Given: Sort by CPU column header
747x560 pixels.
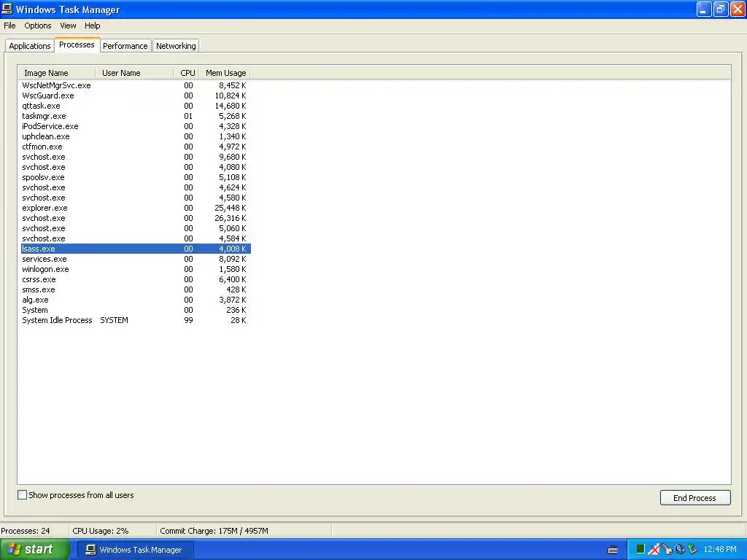Looking at the screenshot, I should (186, 73).
